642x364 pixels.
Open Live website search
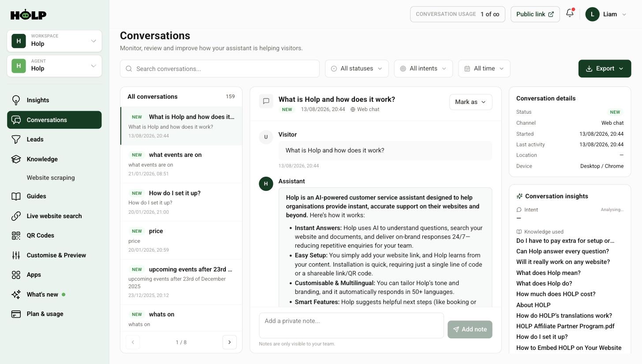[54, 216]
